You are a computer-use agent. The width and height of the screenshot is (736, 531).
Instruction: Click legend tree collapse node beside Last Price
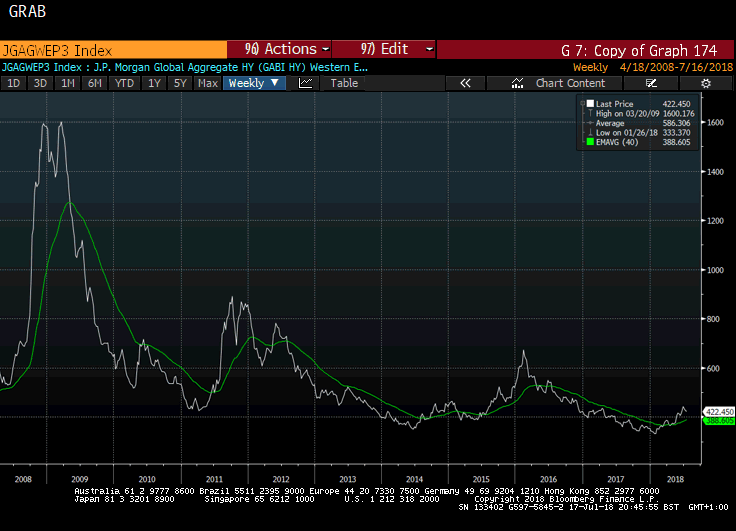pos(582,104)
